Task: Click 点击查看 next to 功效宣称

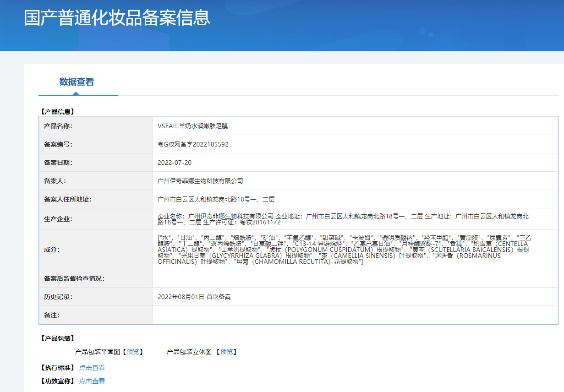Action: pyautogui.click(x=92, y=381)
